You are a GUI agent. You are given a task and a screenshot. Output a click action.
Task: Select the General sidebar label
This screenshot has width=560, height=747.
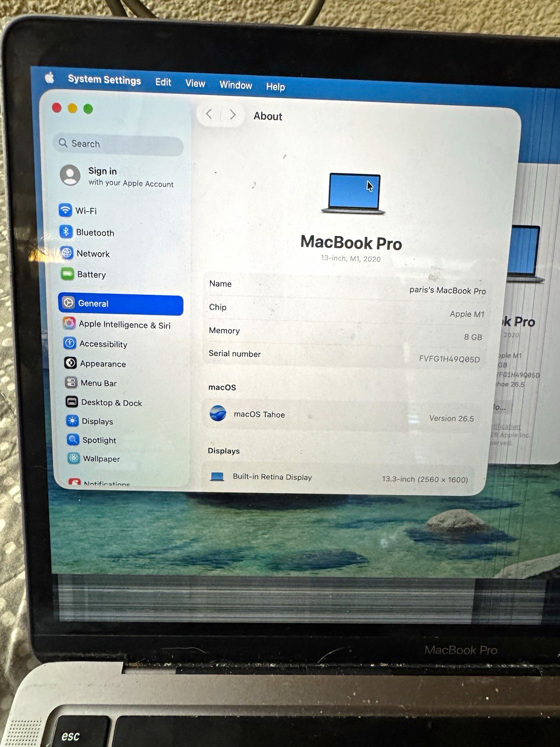[x=93, y=303]
